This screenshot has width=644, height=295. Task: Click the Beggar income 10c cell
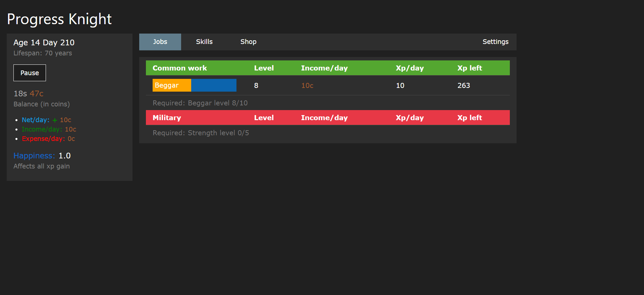click(x=307, y=86)
